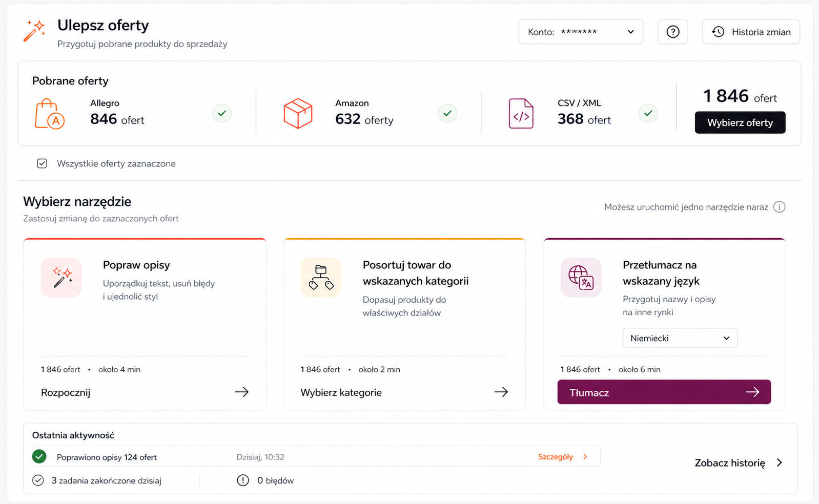The image size is (819, 504).
Task: Click the Dzisiaj, 10:32 timestamp
Action: pos(260,457)
